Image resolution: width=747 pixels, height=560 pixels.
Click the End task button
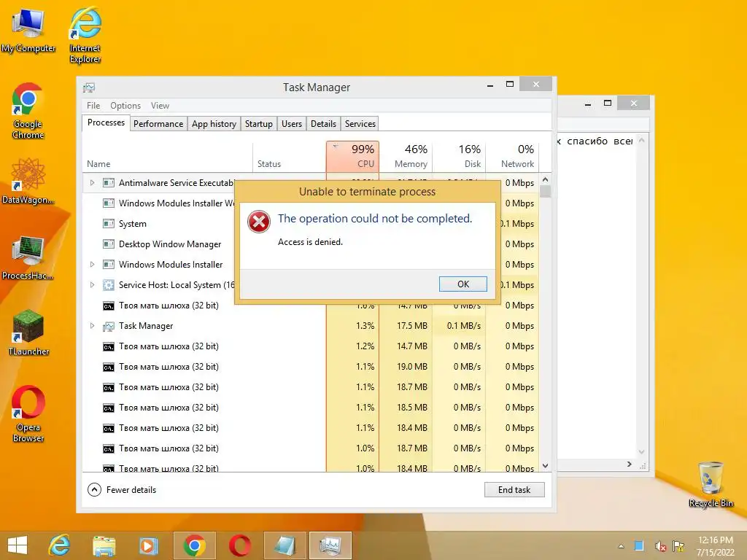point(514,489)
